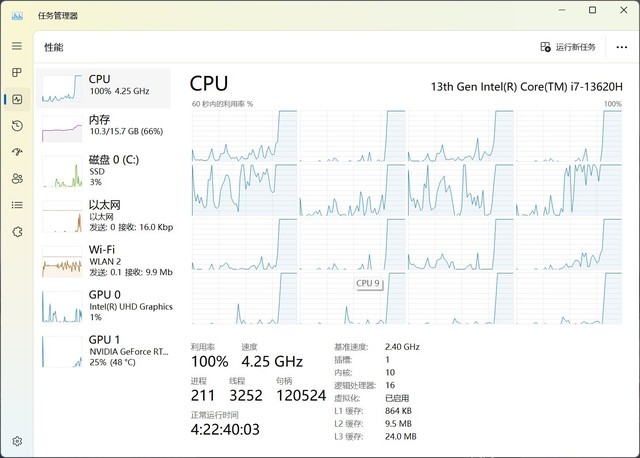Switch to the Users page icon
Image resolution: width=640 pixels, height=458 pixels.
pos(17,179)
